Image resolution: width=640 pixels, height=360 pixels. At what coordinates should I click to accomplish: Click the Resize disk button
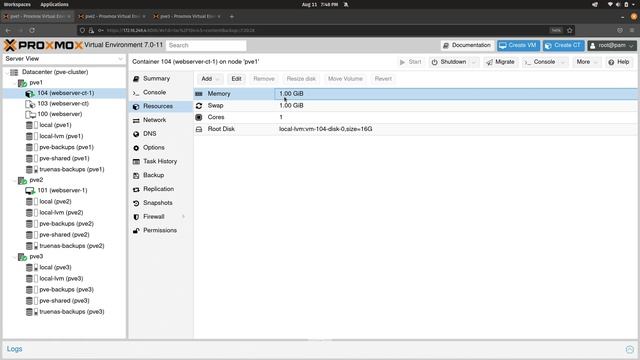301,79
